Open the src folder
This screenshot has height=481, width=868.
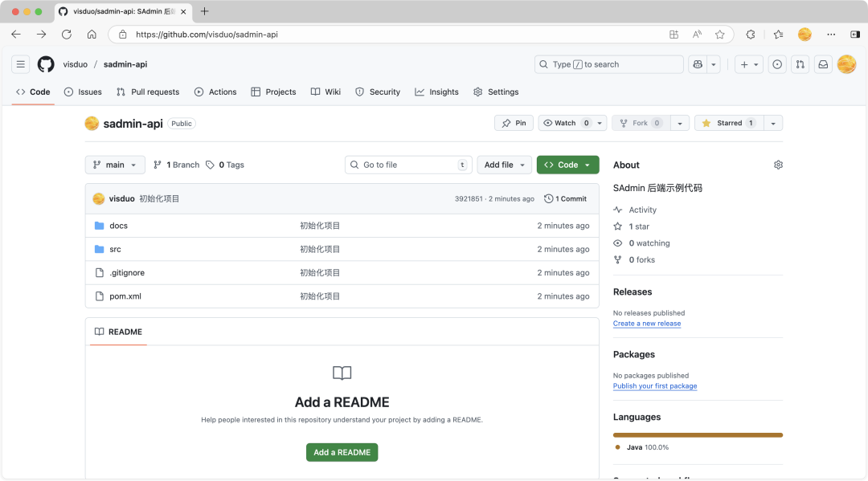tap(115, 250)
